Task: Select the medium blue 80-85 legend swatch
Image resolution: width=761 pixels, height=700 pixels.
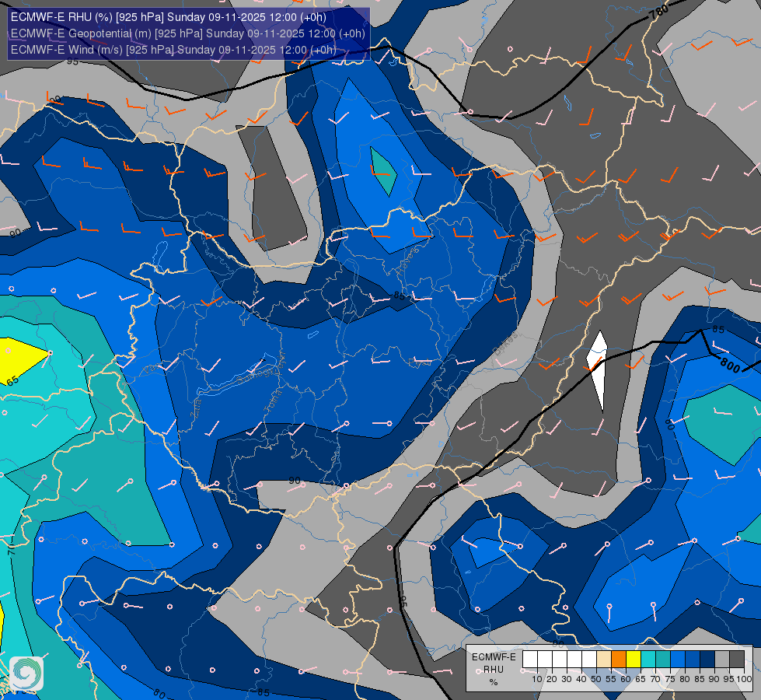Action: click(x=693, y=659)
